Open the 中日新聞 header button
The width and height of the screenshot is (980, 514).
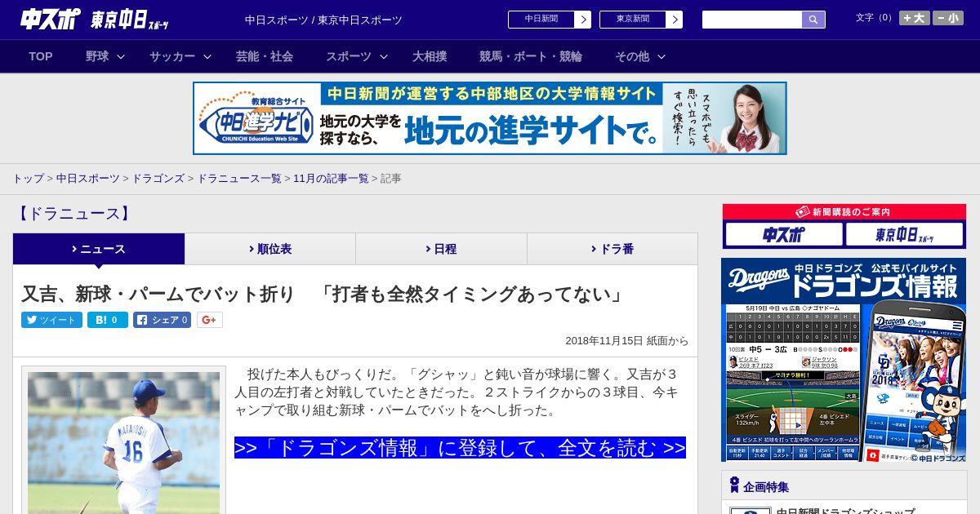click(541, 20)
